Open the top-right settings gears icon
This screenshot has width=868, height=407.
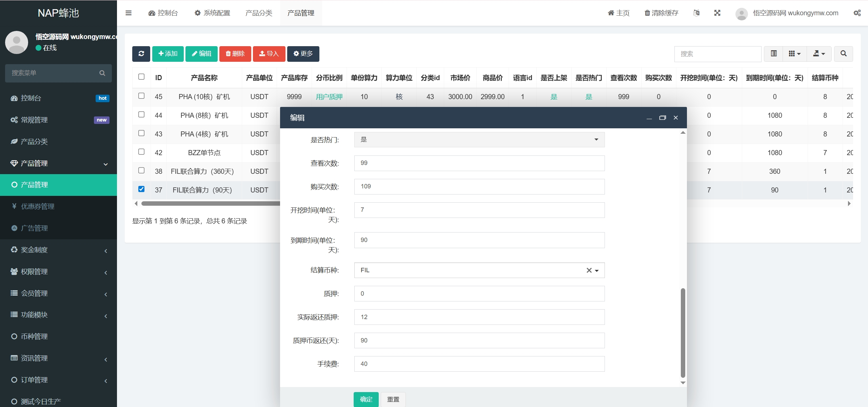pyautogui.click(x=857, y=13)
